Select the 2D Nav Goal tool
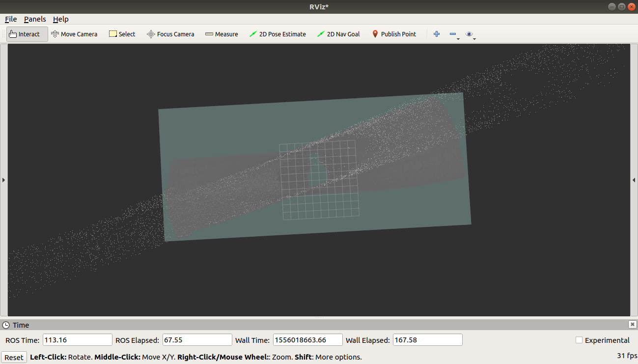The image size is (638, 364). point(338,34)
